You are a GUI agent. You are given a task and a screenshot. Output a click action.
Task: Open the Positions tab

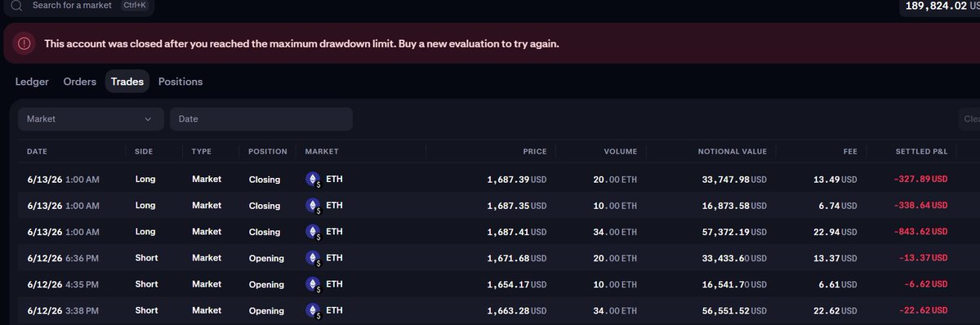pos(180,82)
